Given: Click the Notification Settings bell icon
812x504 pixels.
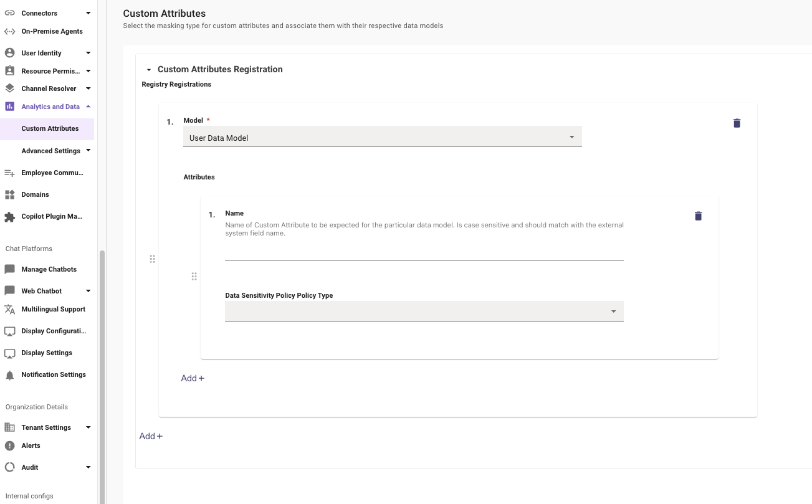Looking at the screenshot, I should point(9,375).
